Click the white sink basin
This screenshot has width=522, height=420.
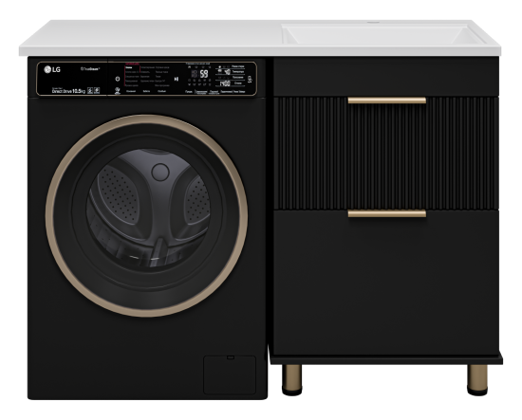382,34
